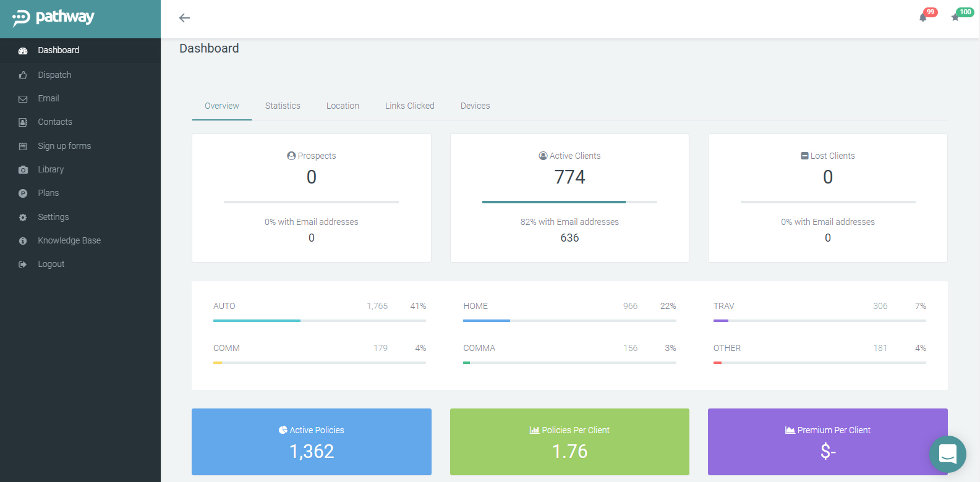
Task: Go to Sign up forms
Action: point(64,146)
